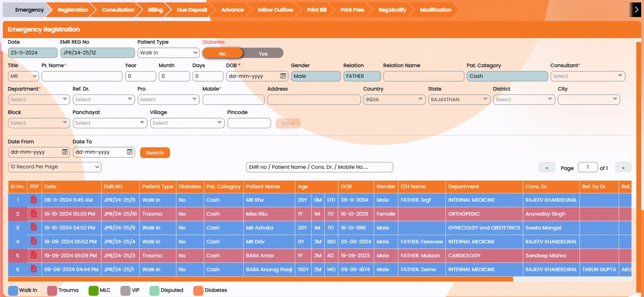Image resolution: width=644 pixels, height=297 pixels.
Task: Open Date From calendar icon
Action: coord(65,152)
